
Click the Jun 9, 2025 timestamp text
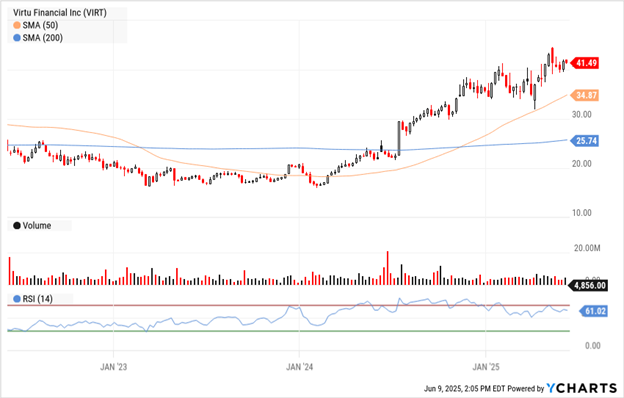tap(464, 388)
